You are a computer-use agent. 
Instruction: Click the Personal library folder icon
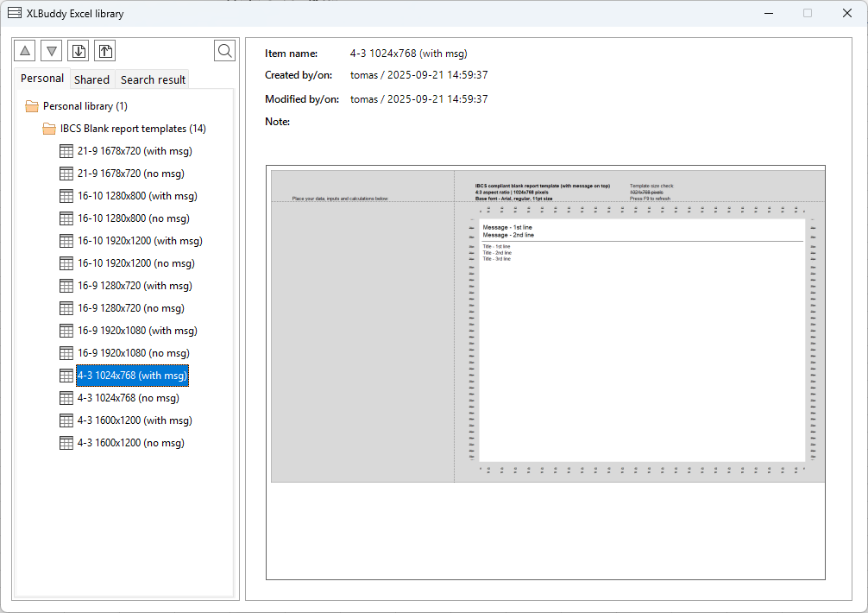click(32, 106)
